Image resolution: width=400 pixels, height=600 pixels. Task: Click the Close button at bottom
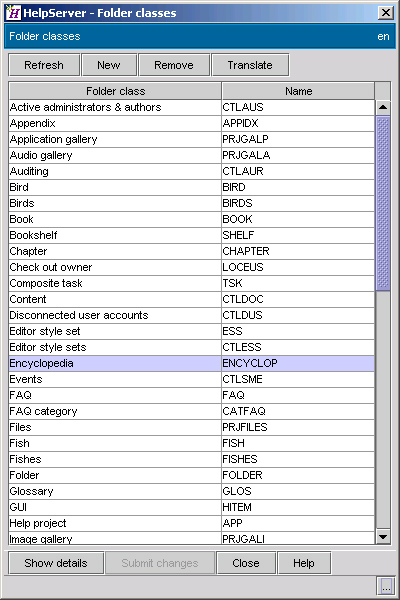point(246,563)
